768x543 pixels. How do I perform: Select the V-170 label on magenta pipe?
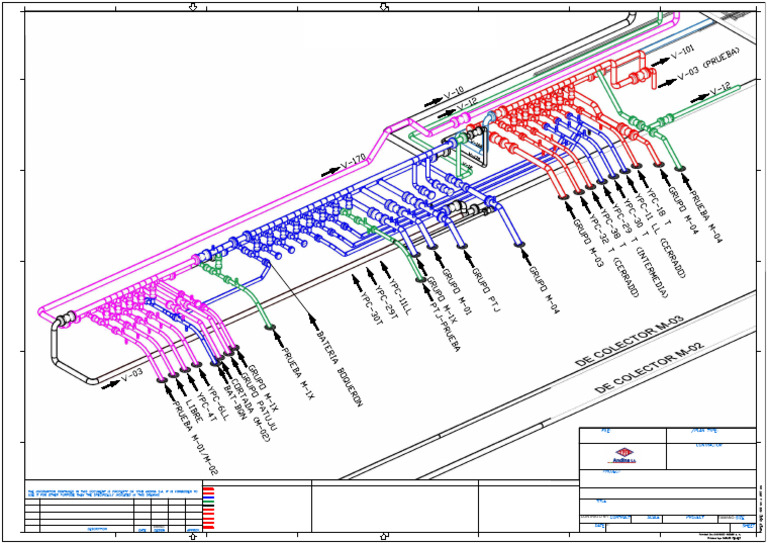[354, 162]
